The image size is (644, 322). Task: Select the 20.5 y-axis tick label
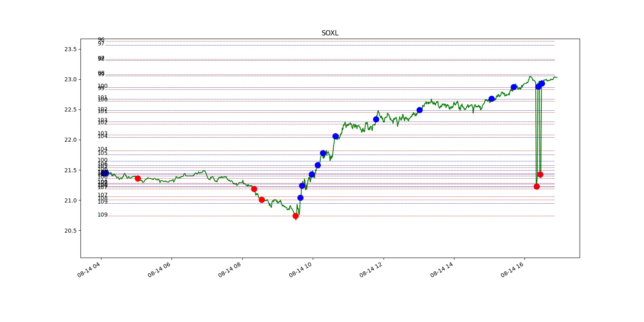(x=70, y=231)
